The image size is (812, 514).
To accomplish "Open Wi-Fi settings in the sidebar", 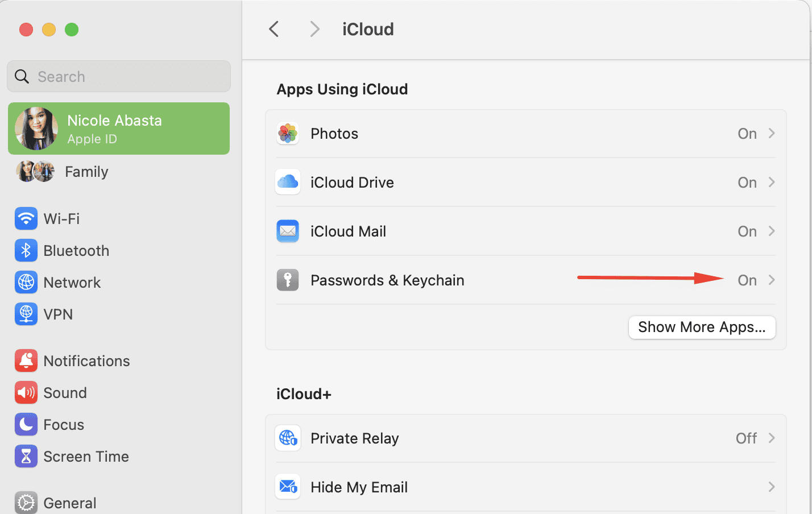I will [x=61, y=219].
